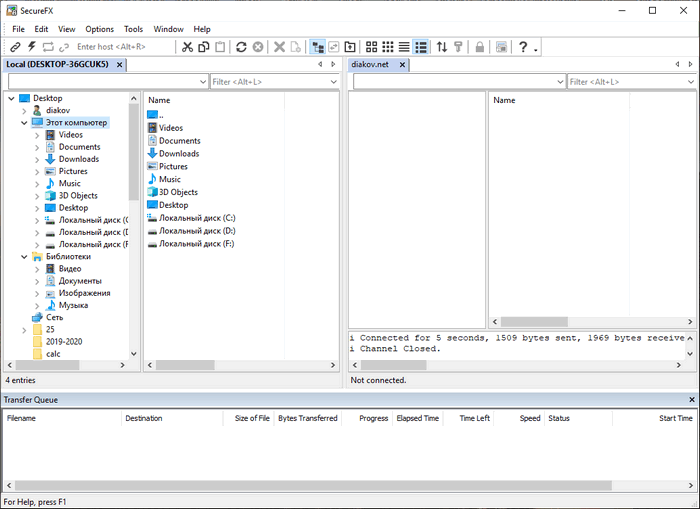Screen dimensions: 700x509
Task: Open the remote Filter dropdown
Action: (x=691, y=82)
